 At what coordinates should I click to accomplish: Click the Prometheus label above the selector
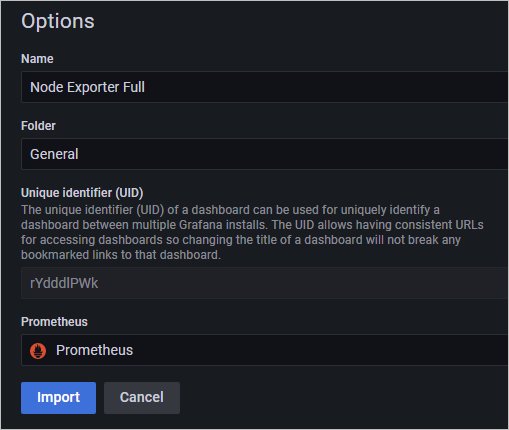54,322
